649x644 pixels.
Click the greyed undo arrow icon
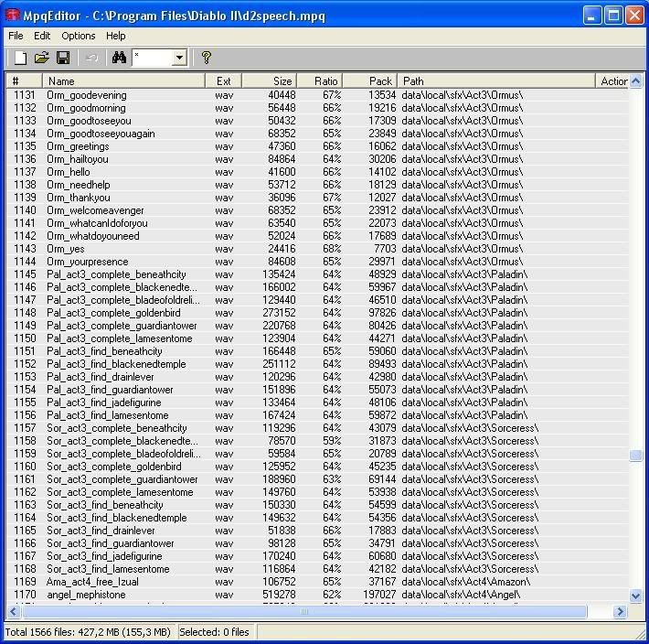(x=91, y=58)
